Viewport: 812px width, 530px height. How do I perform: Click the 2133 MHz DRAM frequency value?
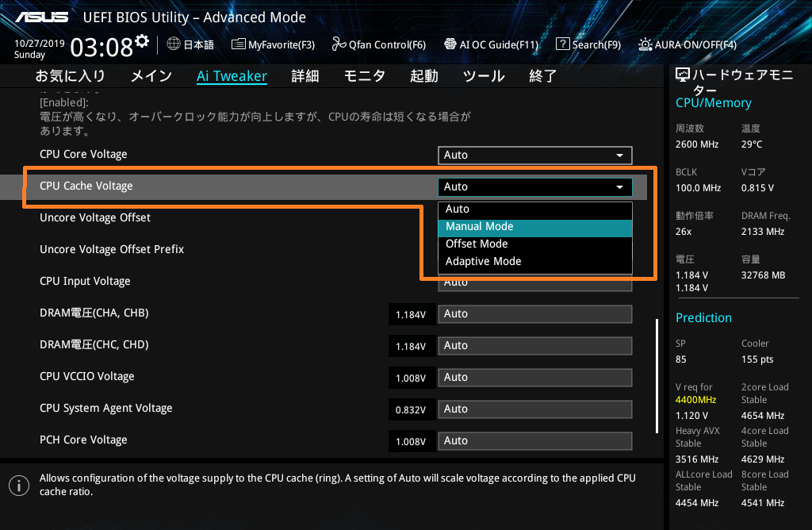763,232
